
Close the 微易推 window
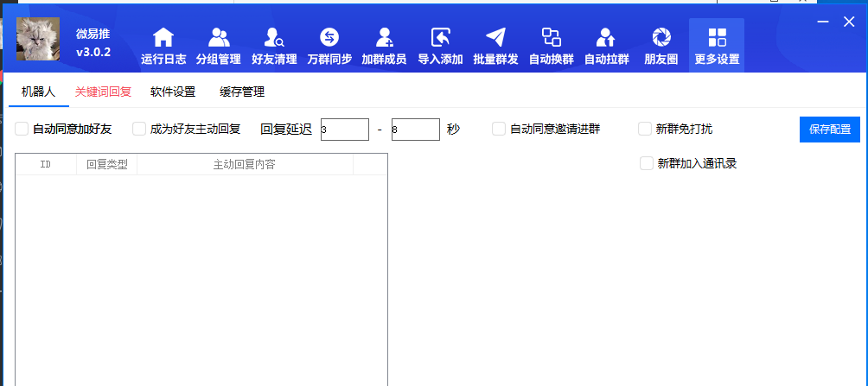click(849, 22)
